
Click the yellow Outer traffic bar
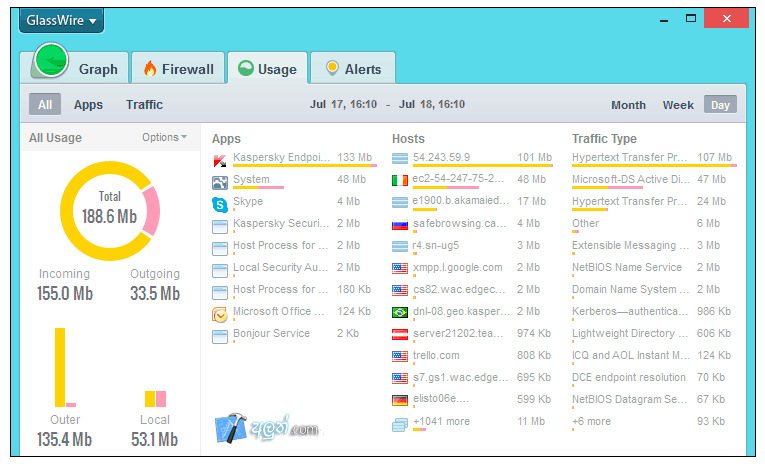60,367
